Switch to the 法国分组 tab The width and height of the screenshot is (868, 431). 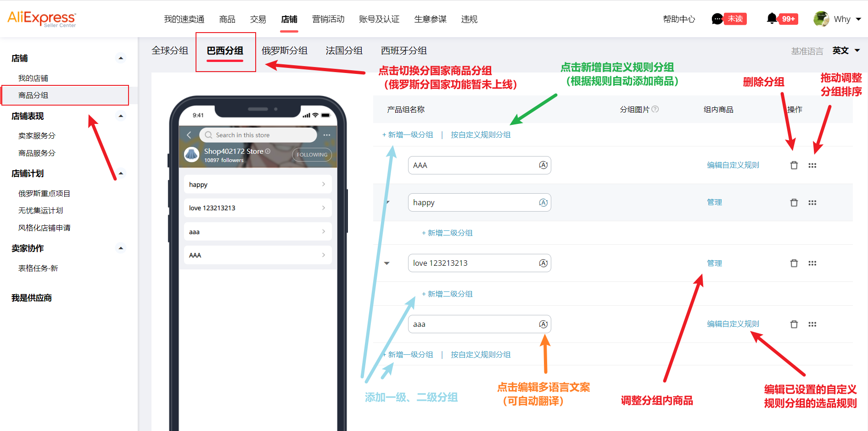(x=344, y=50)
